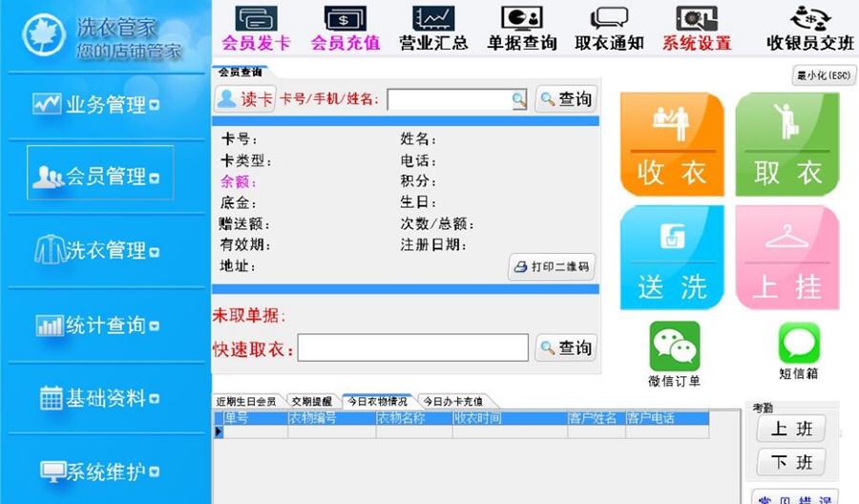The height and width of the screenshot is (504, 859).
Task: Expand 会员管理 sidebar menu
Action: click(100, 173)
